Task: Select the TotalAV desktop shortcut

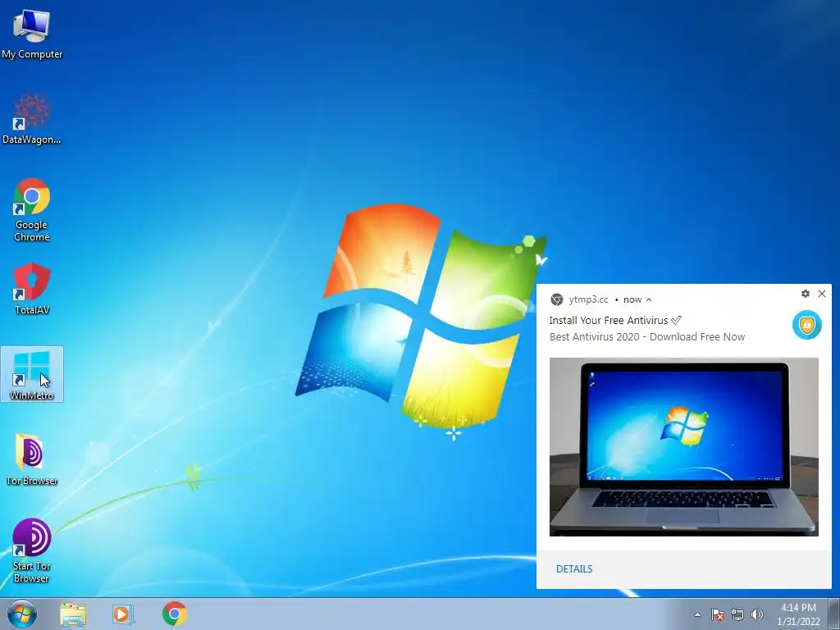Action: (32, 289)
